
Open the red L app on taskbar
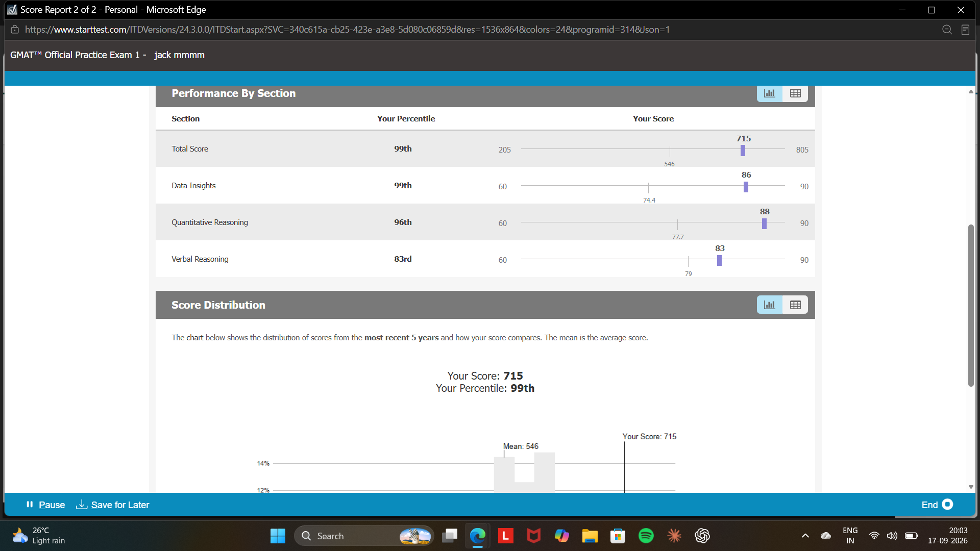click(505, 536)
